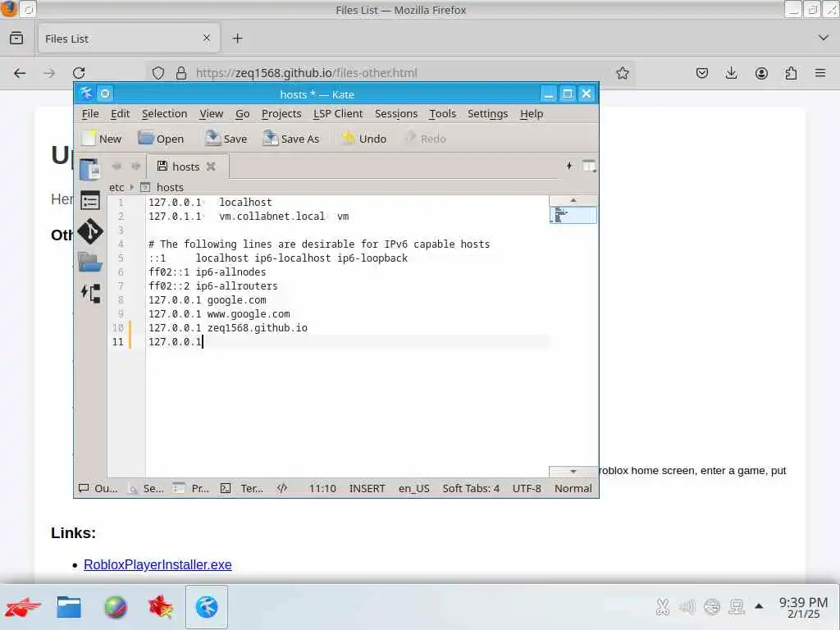
Task: Open Firefox downloads panel
Action: 731,73
